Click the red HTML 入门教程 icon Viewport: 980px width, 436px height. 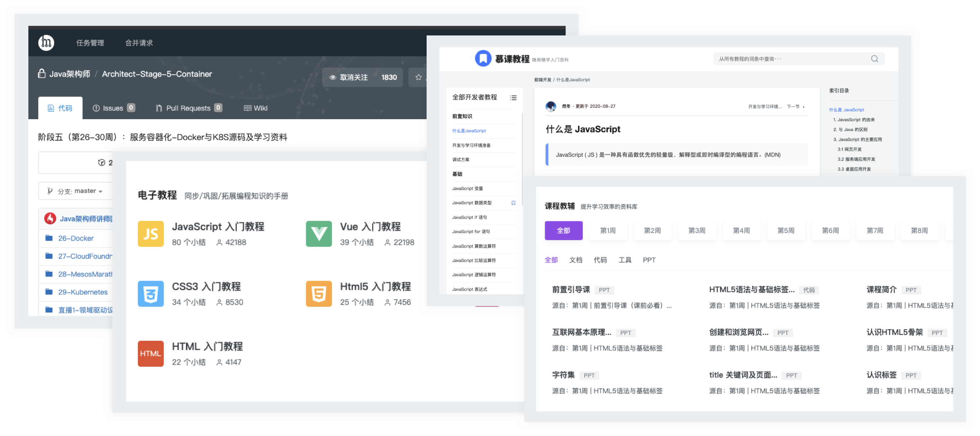151,354
